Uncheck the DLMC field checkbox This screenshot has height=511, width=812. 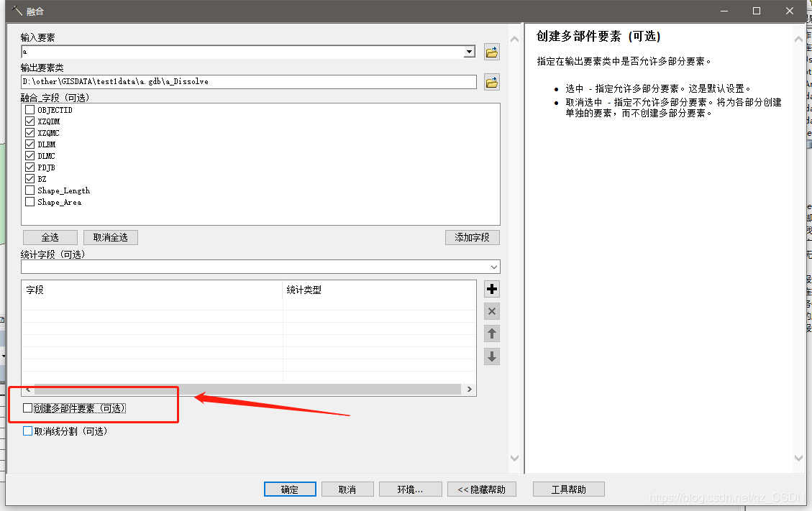click(30, 155)
